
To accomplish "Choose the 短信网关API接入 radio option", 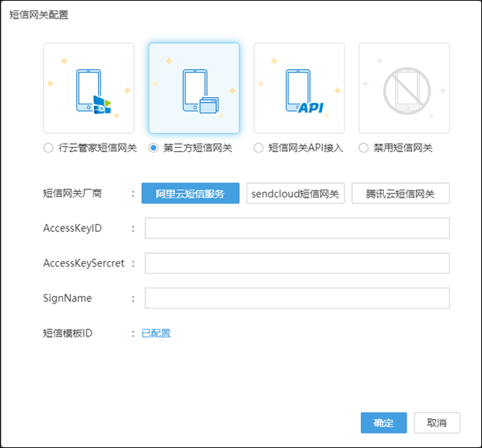I will tap(259, 148).
